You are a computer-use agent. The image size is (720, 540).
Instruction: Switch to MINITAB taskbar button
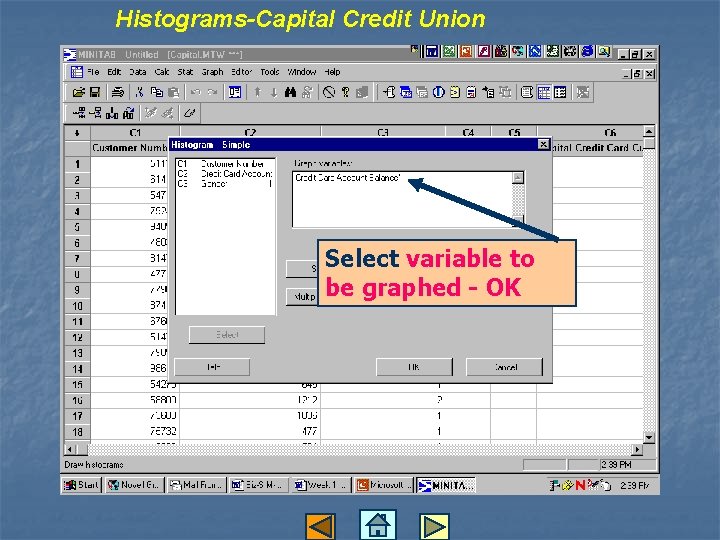tap(446, 485)
